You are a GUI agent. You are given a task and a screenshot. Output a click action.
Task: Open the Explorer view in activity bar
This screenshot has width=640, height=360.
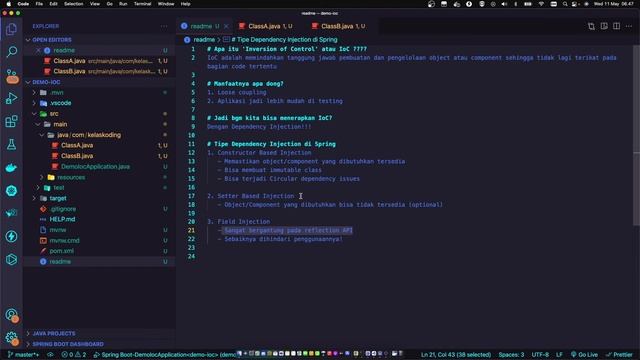pyautogui.click(x=11, y=29)
